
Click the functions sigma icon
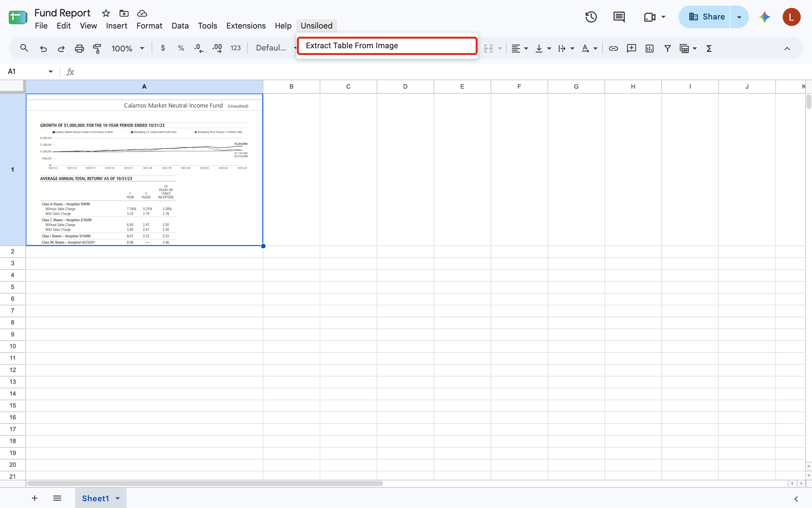tap(709, 48)
